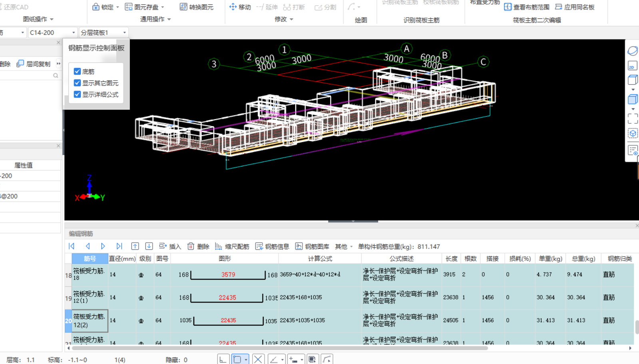Open the C14-200 dropdown

pos(74,33)
